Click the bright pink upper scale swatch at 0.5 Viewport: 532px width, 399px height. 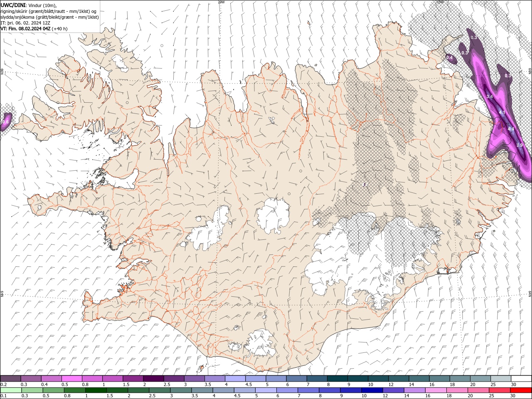71,379
